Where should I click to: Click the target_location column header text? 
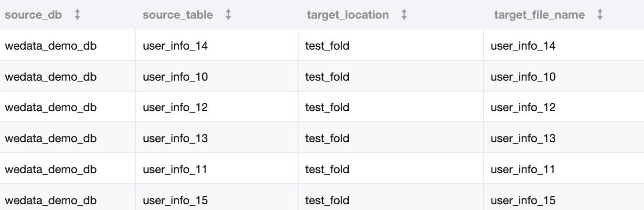click(348, 15)
